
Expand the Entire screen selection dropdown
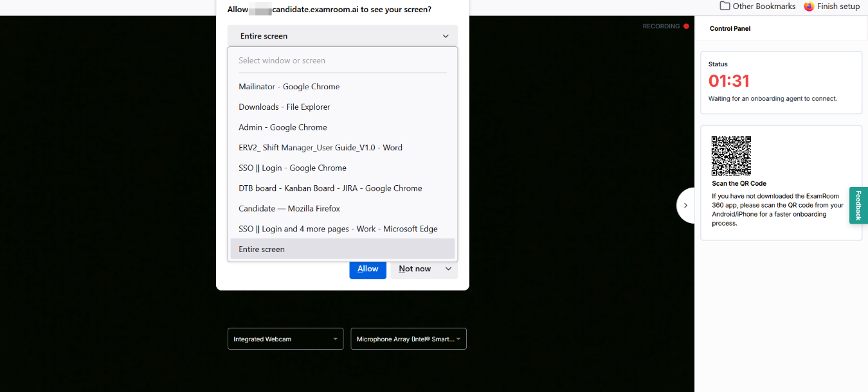pos(342,36)
